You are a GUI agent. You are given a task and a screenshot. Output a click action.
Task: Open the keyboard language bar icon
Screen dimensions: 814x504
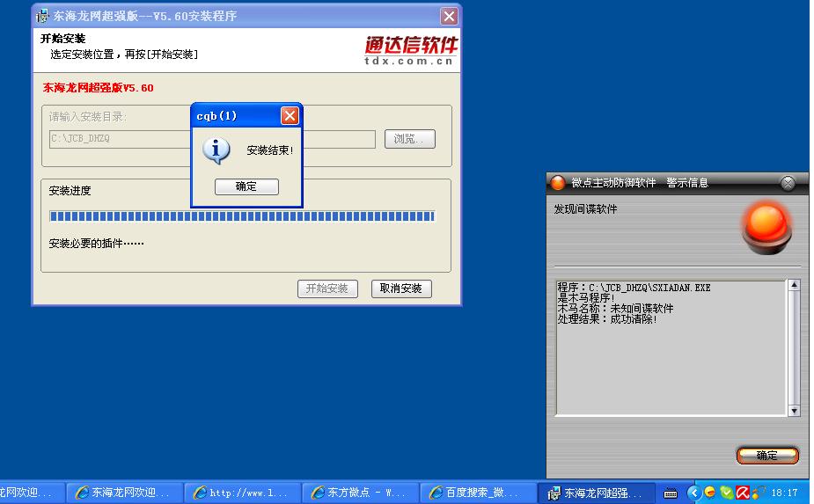671,493
